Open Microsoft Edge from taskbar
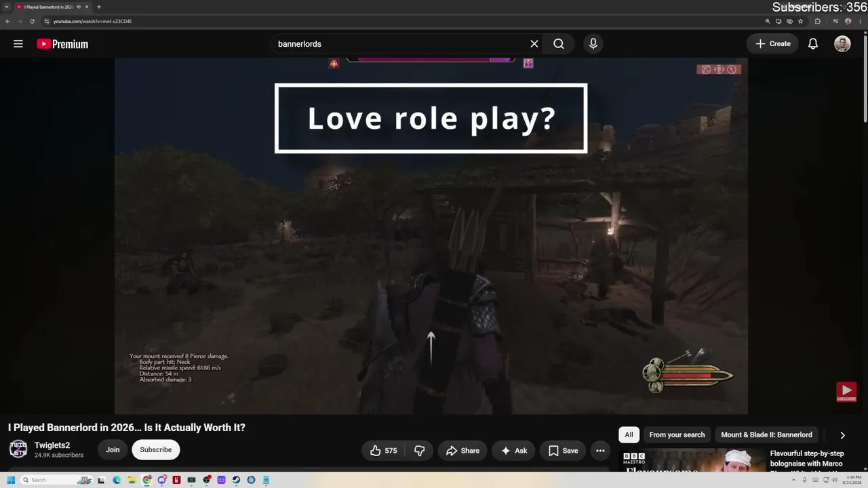The height and width of the screenshot is (488, 868). (x=117, y=480)
